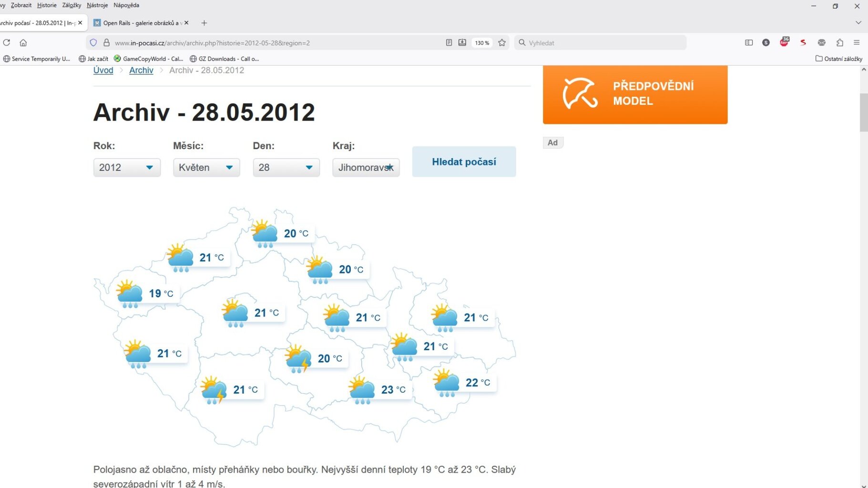Click the save page download icon in address bar

point(462,42)
